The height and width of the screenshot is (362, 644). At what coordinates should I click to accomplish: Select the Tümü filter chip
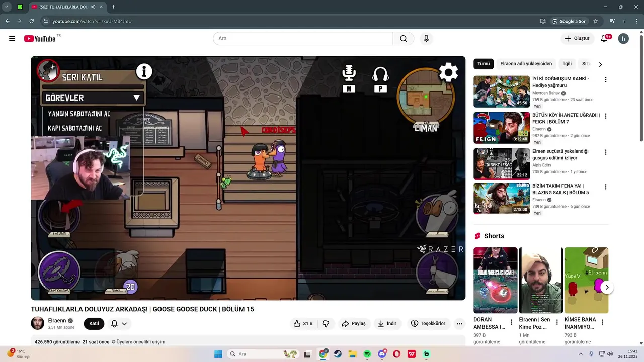click(x=484, y=64)
